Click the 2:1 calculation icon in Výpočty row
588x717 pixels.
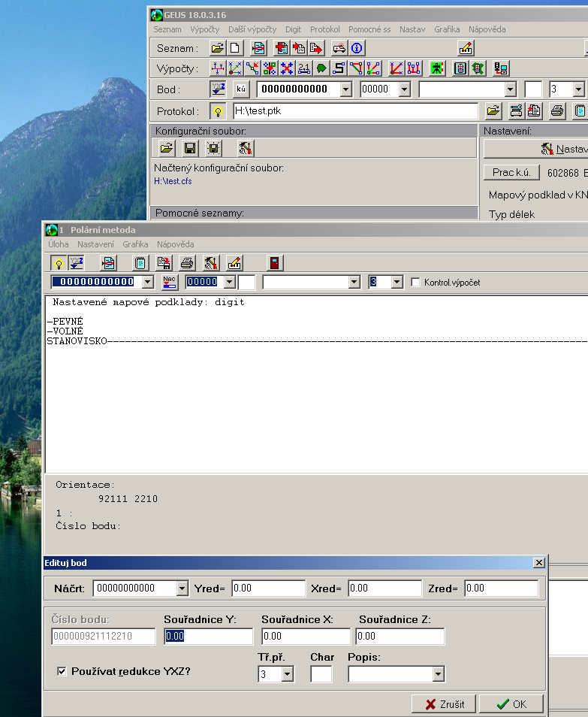304,69
